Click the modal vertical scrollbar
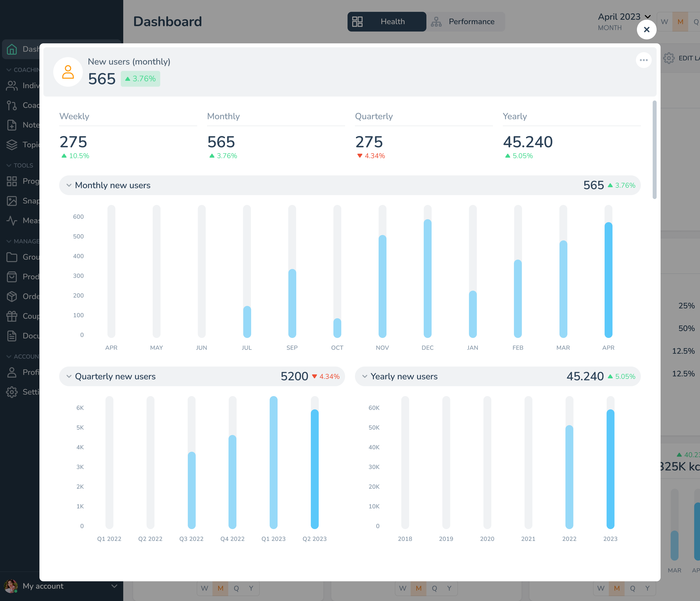 [x=654, y=150]
